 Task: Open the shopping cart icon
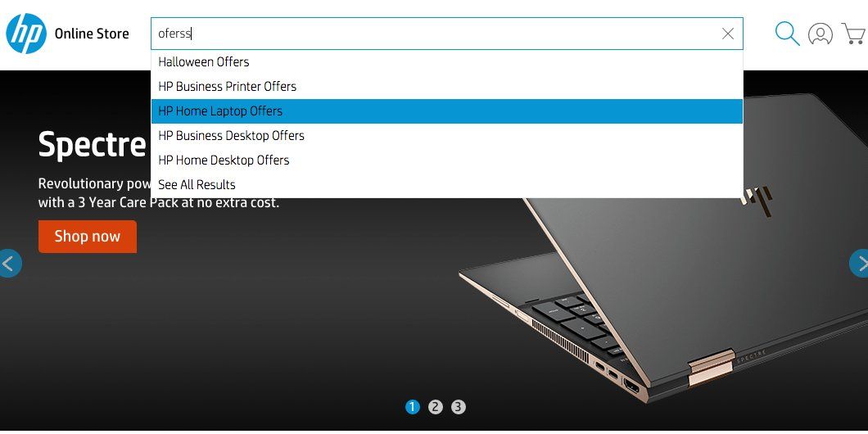coord(855,34)
